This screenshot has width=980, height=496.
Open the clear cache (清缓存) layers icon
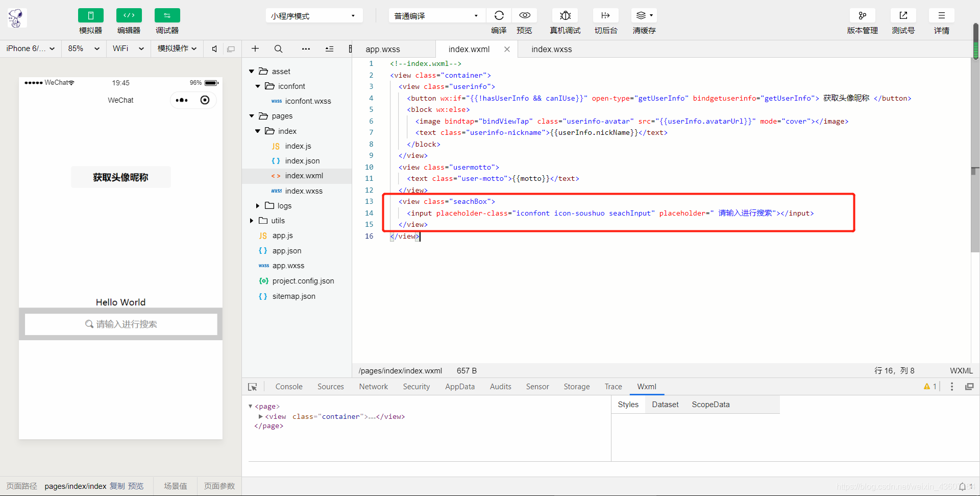tap(644, 15)
